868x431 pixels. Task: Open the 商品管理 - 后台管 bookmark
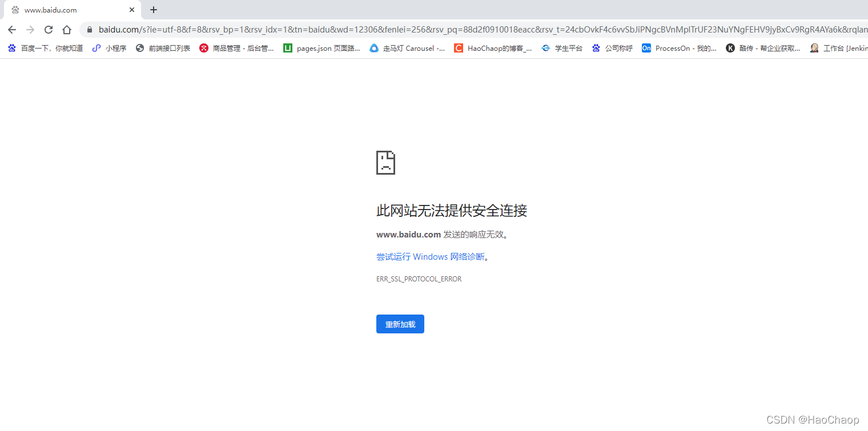(x=237, y=49)
